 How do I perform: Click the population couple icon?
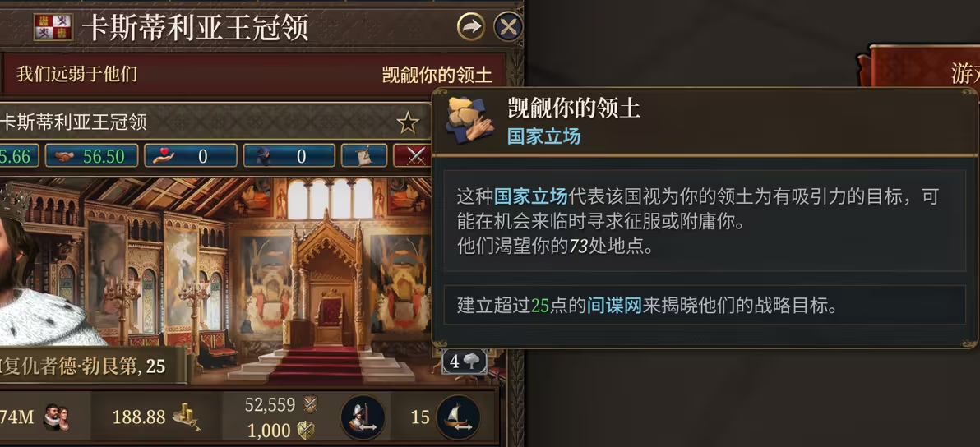coord(56,417)
